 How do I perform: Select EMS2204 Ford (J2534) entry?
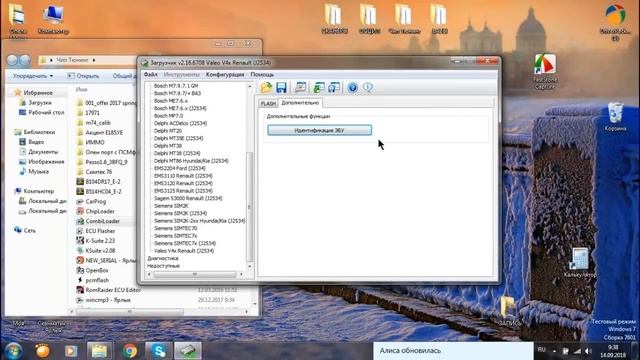(180, 168)
